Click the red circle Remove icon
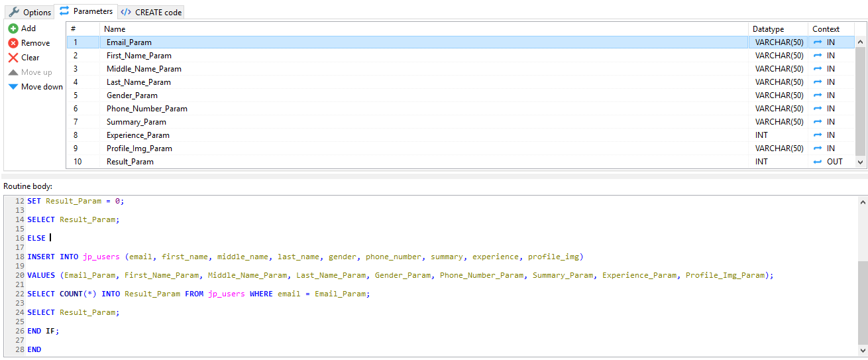Image resolution: width=868 pixels, height=360 pixels. tap(13, 43)
